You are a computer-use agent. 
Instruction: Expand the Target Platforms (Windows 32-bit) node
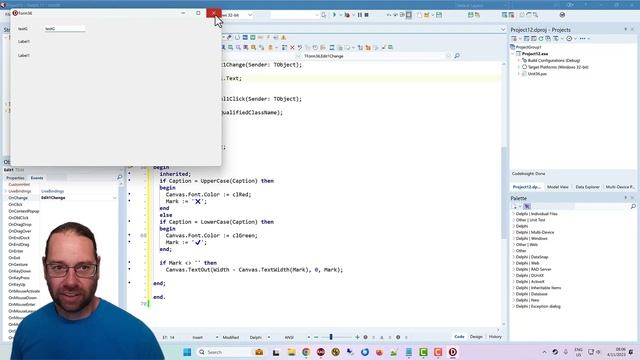click(x=519, y=67)
